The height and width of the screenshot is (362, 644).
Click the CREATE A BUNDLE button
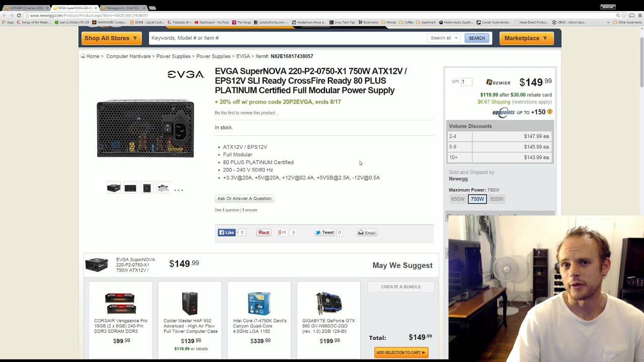[x=401, y=287]
